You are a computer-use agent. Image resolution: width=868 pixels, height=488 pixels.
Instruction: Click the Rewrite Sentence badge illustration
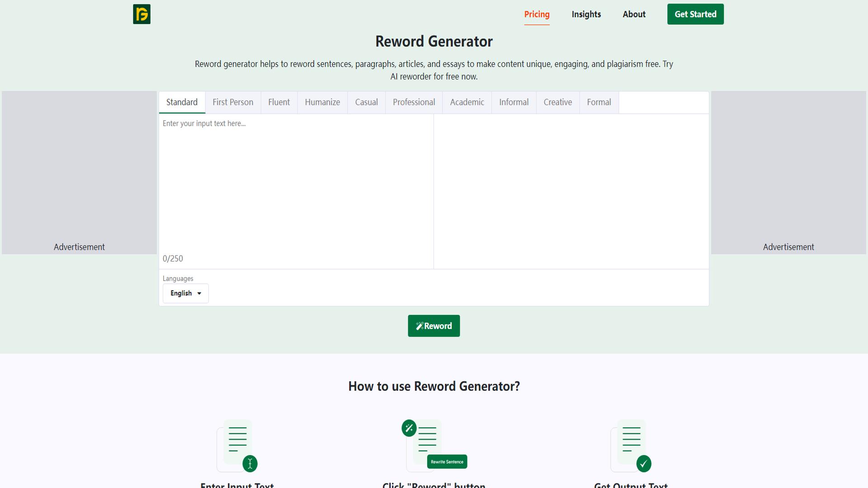click(x=447, y=462)
